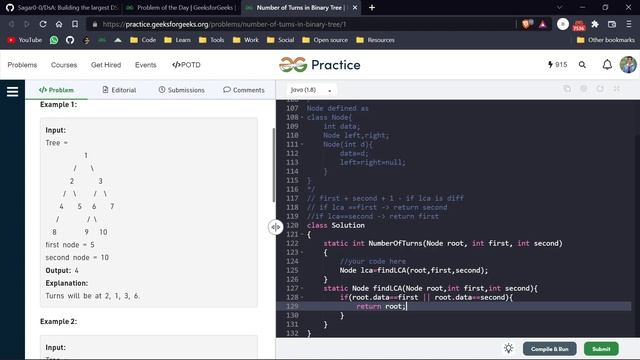Click the 'Example 2:' heading
Image resolution: width=640 pixels, height=360 pixels.
pos(58,322)
